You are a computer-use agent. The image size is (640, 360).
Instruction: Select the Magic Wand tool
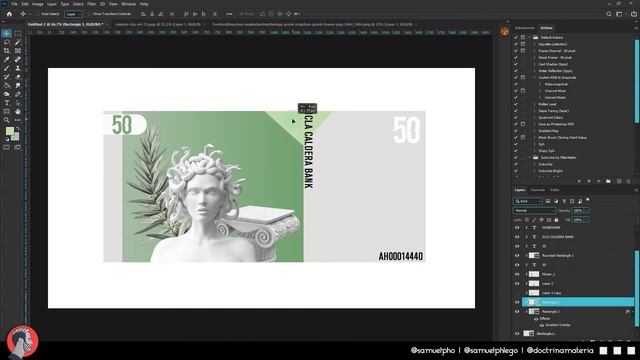18,42
